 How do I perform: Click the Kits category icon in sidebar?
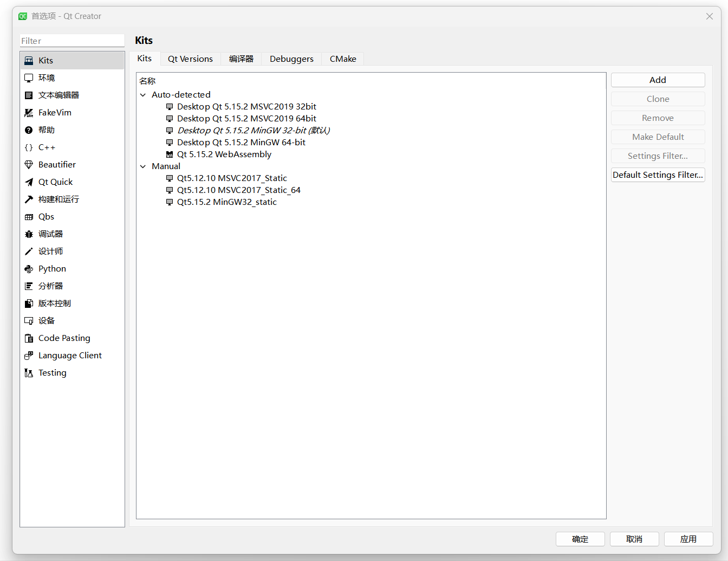coord(29,61)
